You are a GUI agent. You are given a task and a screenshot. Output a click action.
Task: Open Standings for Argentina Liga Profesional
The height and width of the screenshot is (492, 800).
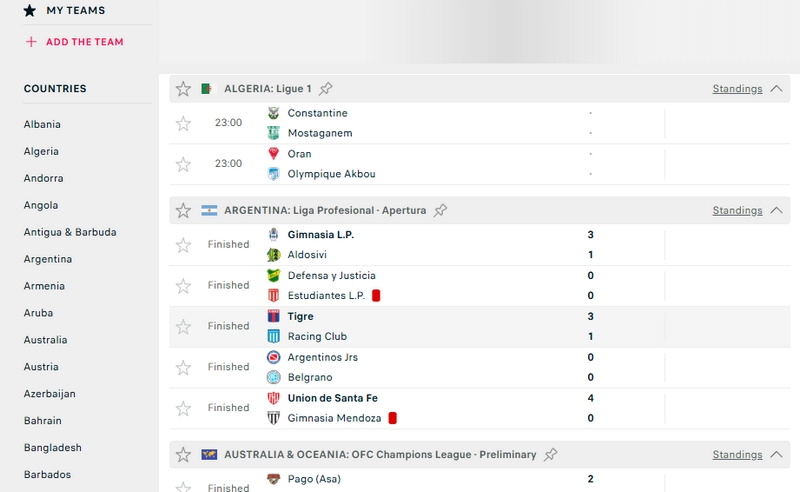737,211
